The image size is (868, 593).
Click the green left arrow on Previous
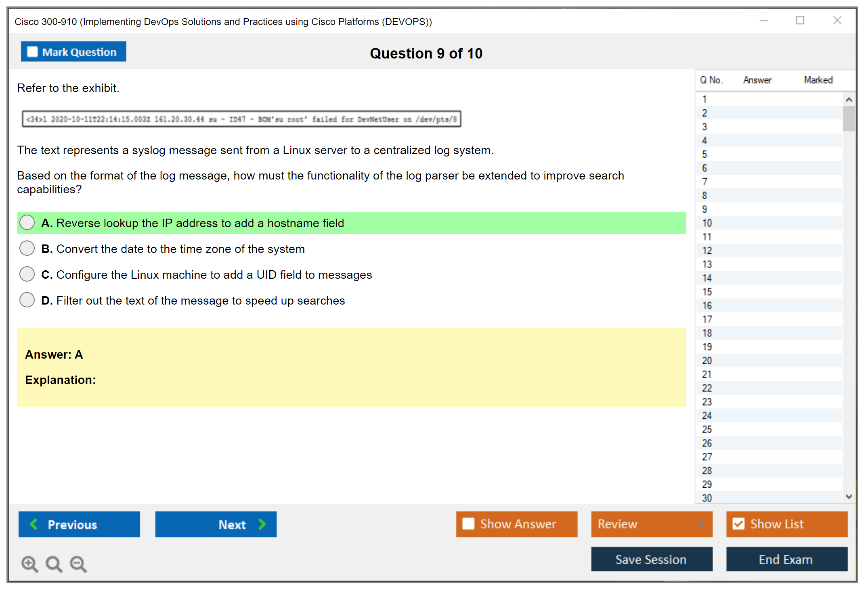tap(34, 524)
